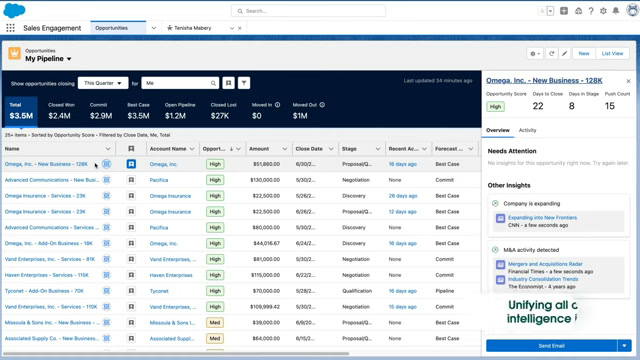Viewport: 640px width, 360px height.
Task: Click the global Search field
Action: (309, 11)
